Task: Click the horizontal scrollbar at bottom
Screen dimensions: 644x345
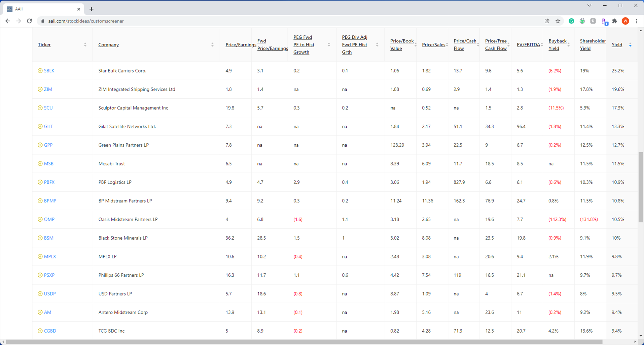Action: [304, 342]
